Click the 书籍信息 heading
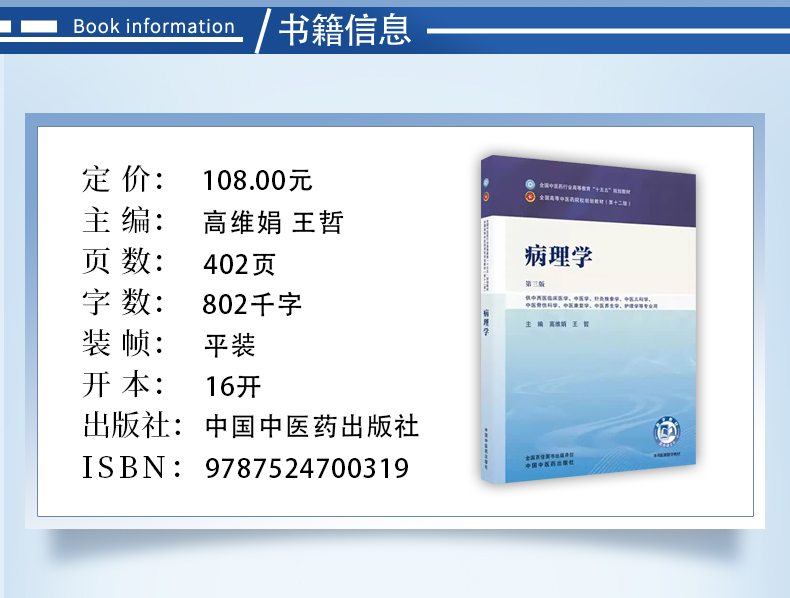 coord(345,30)
